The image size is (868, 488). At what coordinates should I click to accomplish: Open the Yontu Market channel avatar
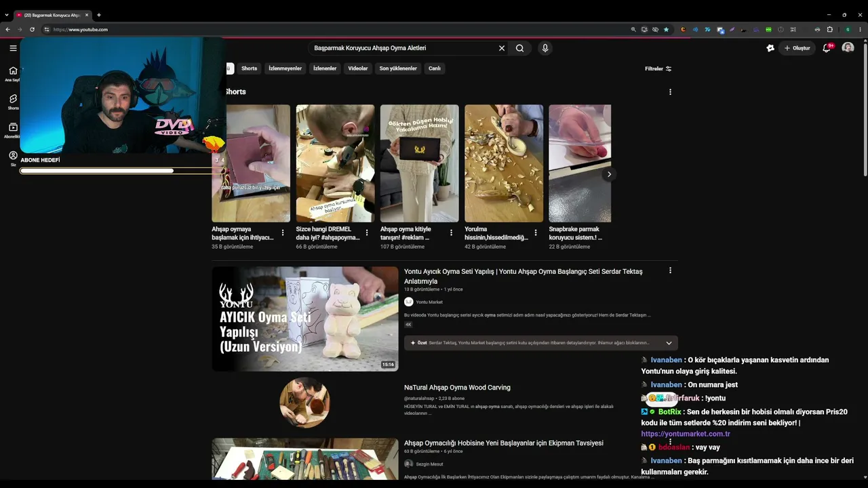tap(408, 302)
